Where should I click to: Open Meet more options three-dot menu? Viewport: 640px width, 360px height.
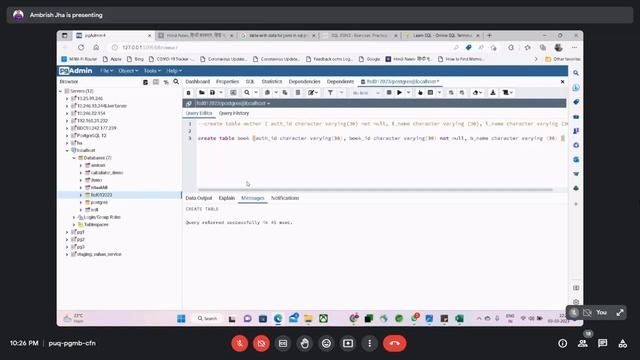click(369, 343)
